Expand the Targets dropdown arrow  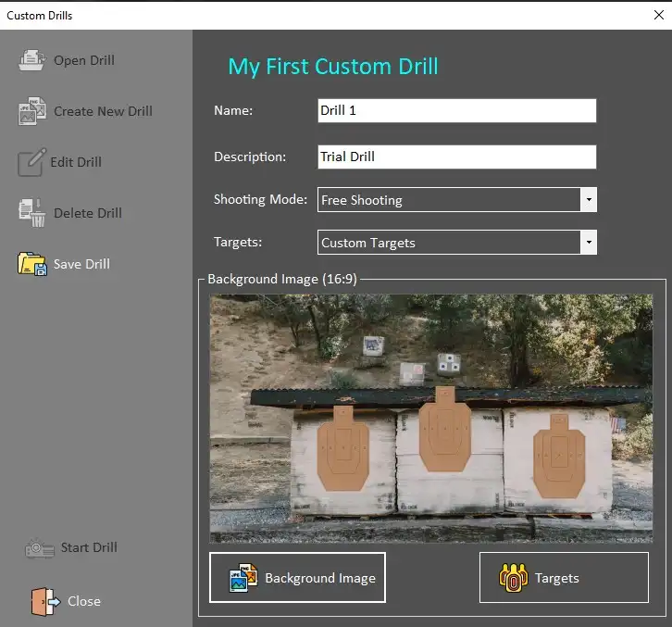pos(588,243)
